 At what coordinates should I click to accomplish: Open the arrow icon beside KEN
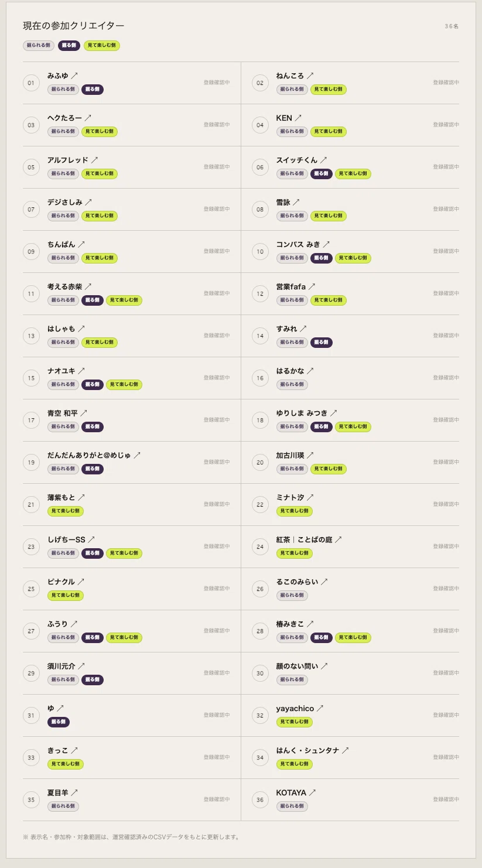point(298,118)
